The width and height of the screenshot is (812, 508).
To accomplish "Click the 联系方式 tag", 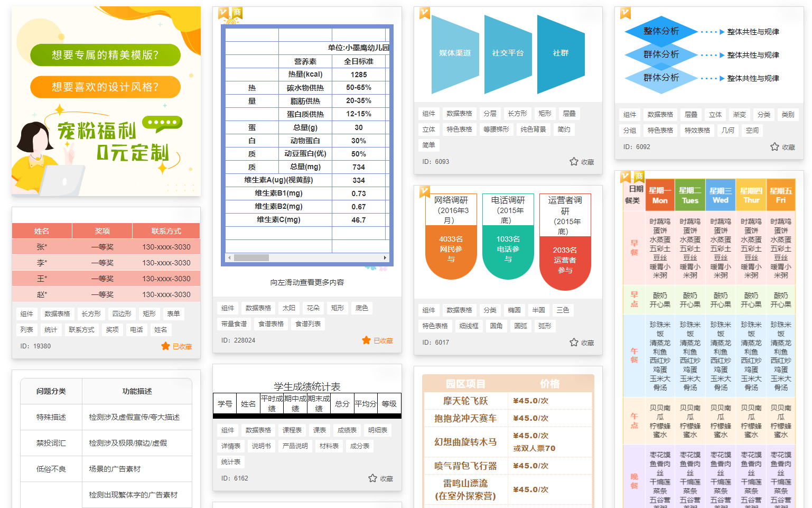I will [81, 330].
